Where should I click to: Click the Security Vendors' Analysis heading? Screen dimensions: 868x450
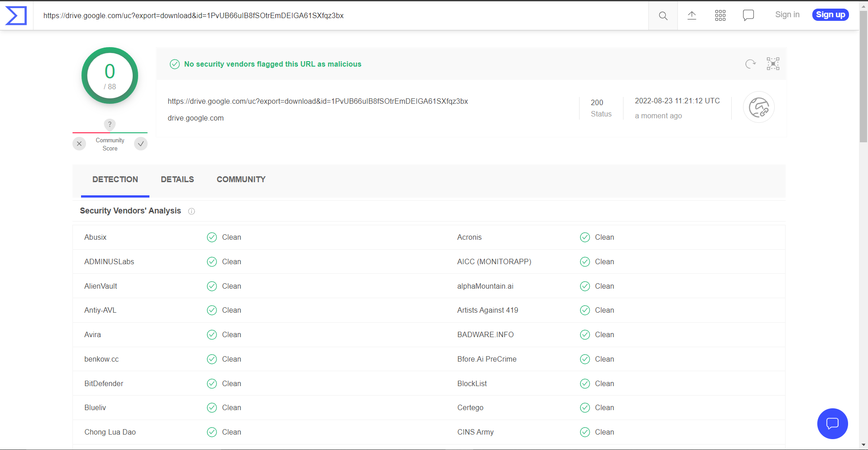tap(130, 211)
